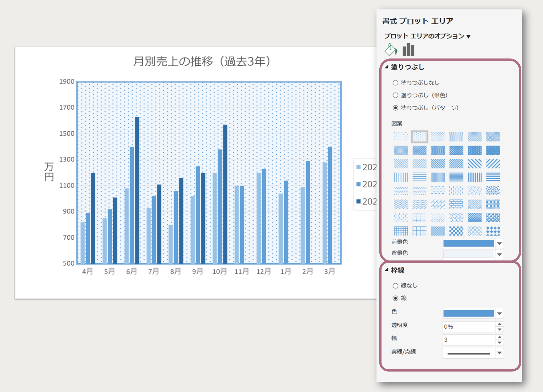Open the plot area options bar-chart tab
This screenshot has height=392, width=543.
tap(408, 50)
